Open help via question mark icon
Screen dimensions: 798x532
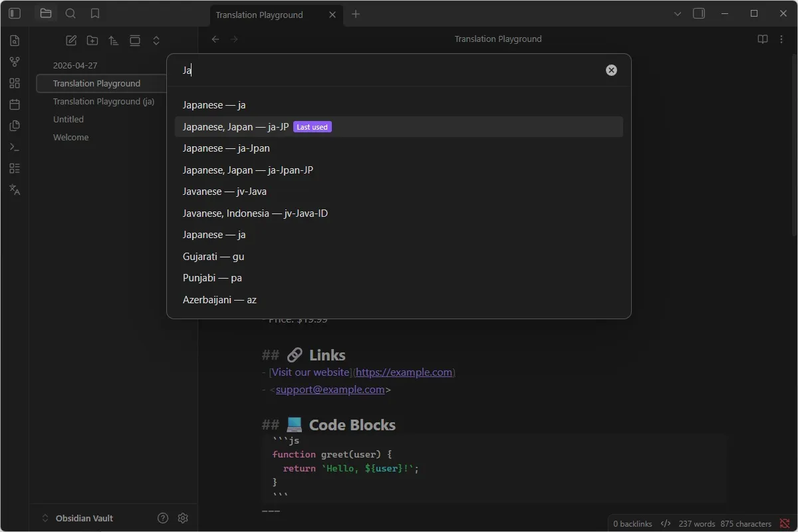pos(163,518)
